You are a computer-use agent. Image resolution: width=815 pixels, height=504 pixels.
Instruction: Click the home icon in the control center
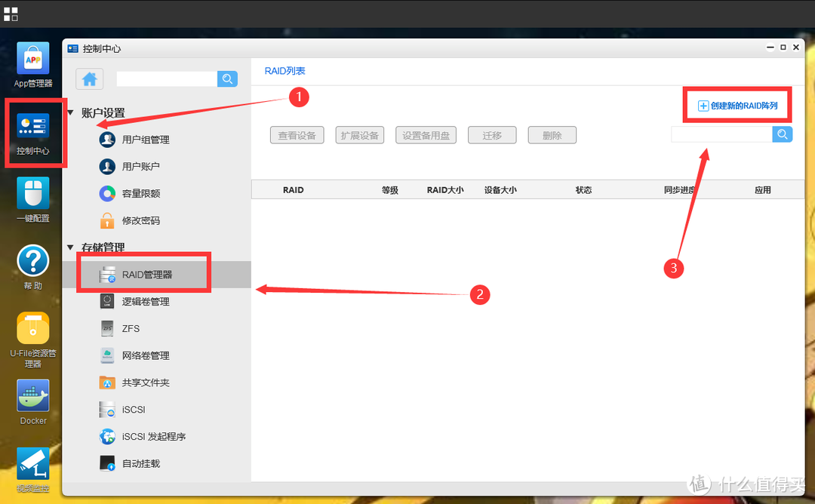pos(89,78)
